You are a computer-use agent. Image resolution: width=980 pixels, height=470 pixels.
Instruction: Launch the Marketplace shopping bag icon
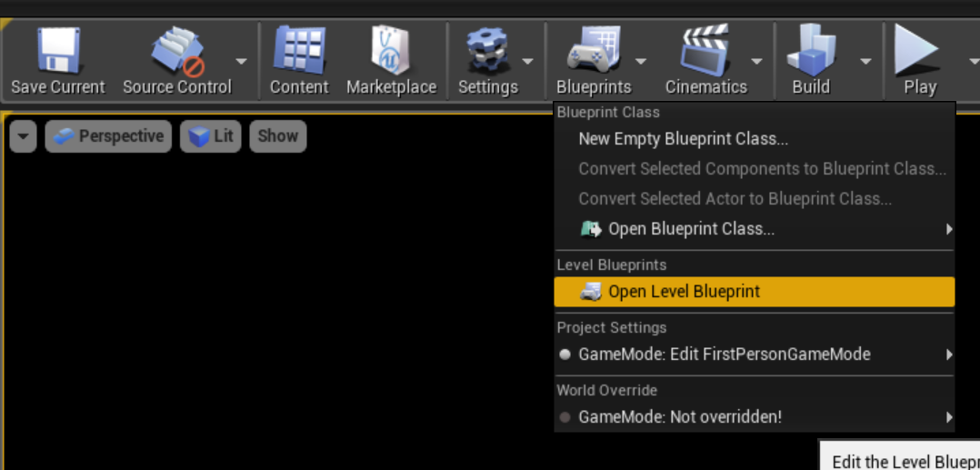click(x=391, y=51)
